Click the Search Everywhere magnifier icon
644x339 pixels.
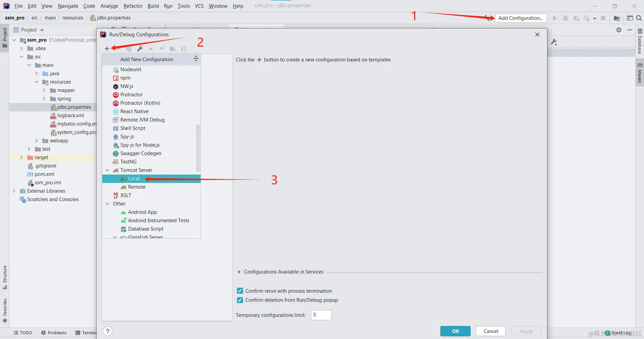[x=639, y=18]
